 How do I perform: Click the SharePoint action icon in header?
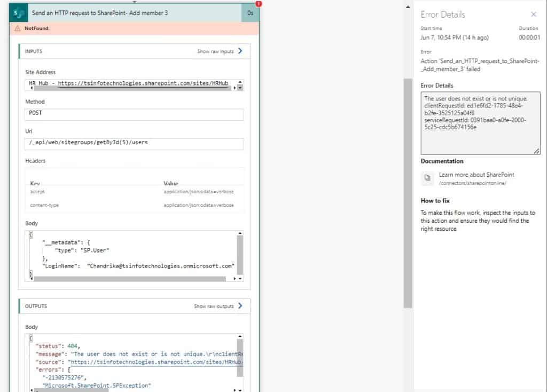pos(18,13)
